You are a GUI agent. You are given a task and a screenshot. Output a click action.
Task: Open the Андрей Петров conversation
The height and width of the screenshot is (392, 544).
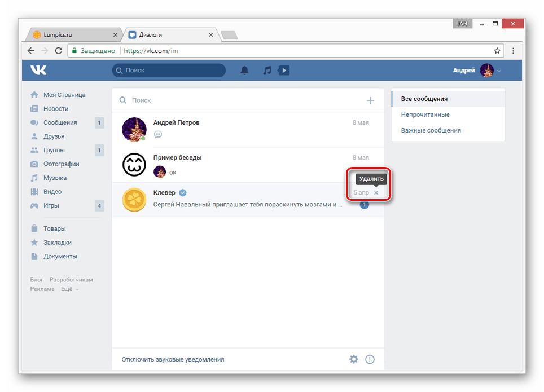[x=247, y=129]
